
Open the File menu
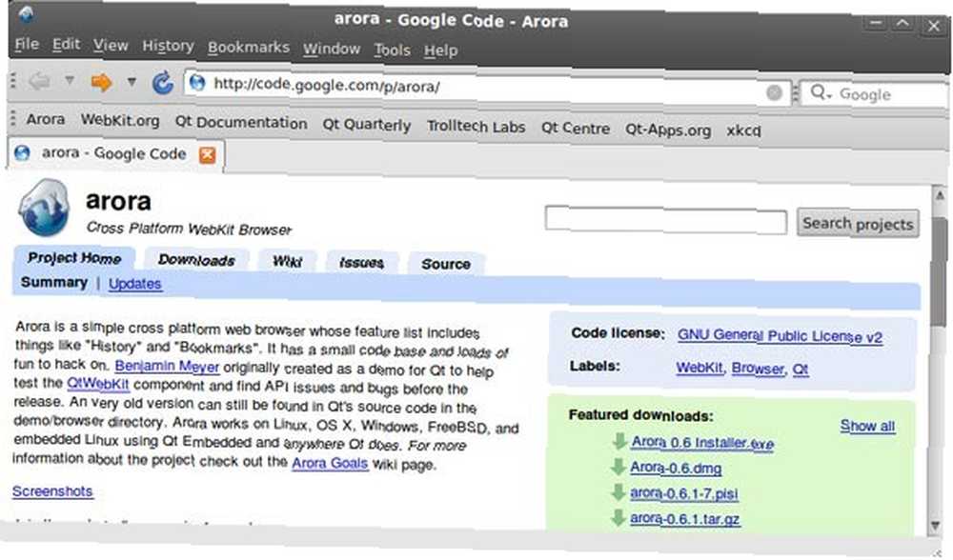[x=27, y=45]
